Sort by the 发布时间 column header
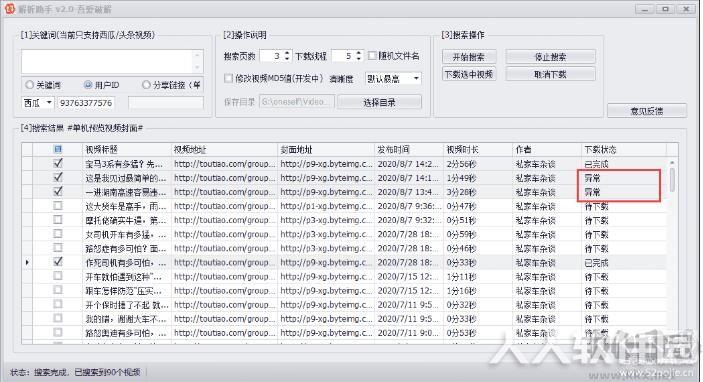Image resolution: width=703 pixels, height=382 pixels. coord(409,149)
